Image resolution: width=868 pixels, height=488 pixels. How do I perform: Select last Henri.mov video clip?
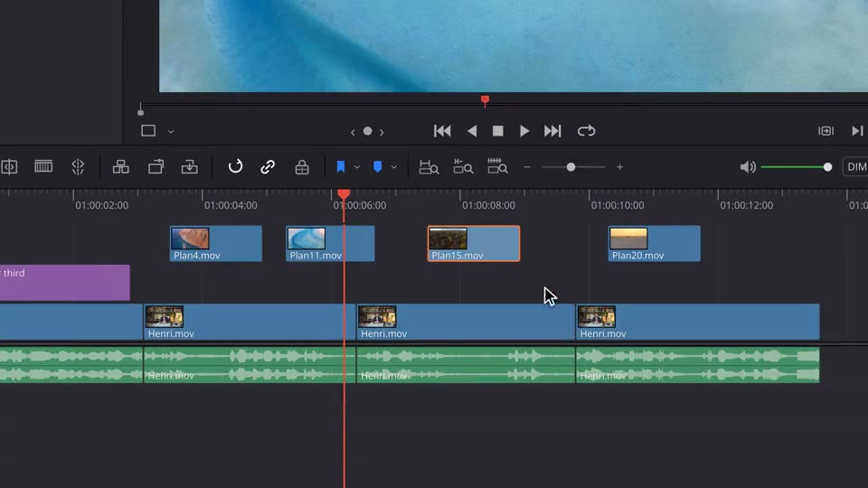(697, 322)
